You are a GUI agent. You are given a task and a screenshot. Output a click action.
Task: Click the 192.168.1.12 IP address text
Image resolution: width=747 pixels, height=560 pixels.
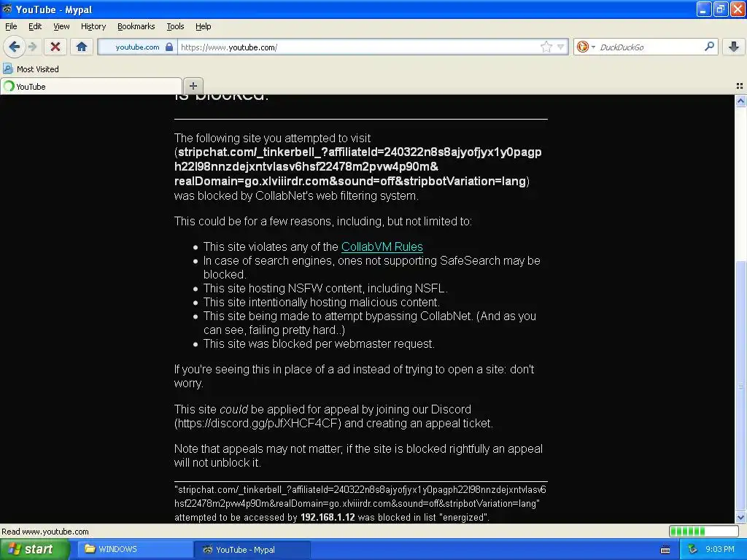(328, 517)
